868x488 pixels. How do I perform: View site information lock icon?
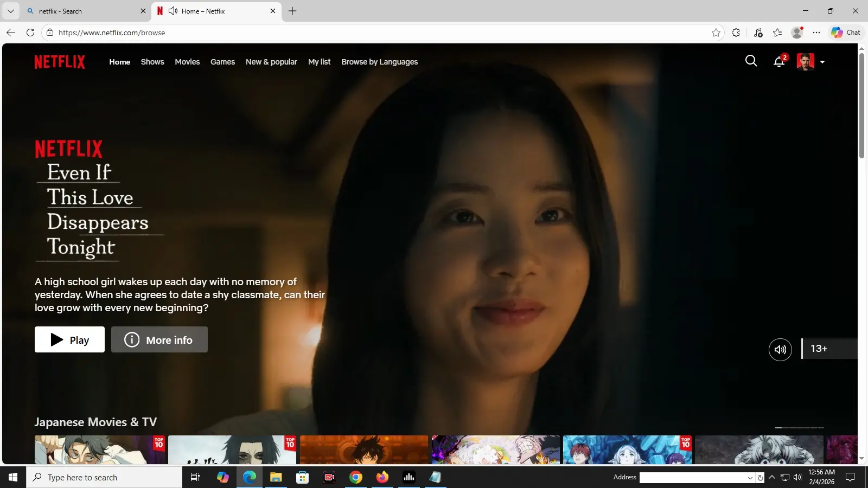point(50,33)
